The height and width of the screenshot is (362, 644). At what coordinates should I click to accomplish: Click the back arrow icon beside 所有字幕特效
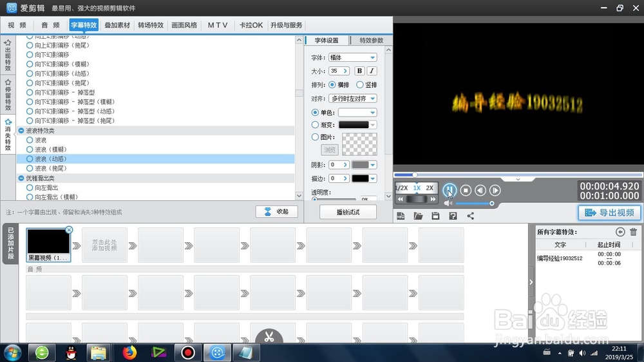(620, 232)
